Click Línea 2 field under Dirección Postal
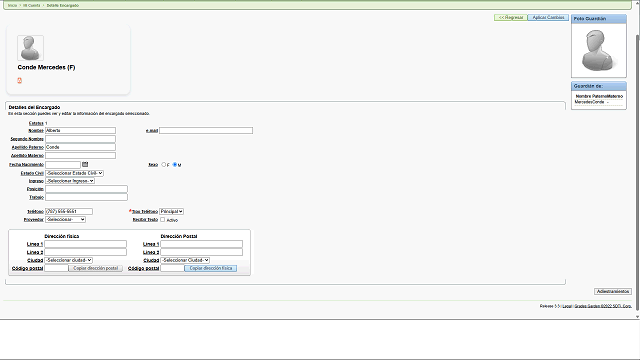 202,252
